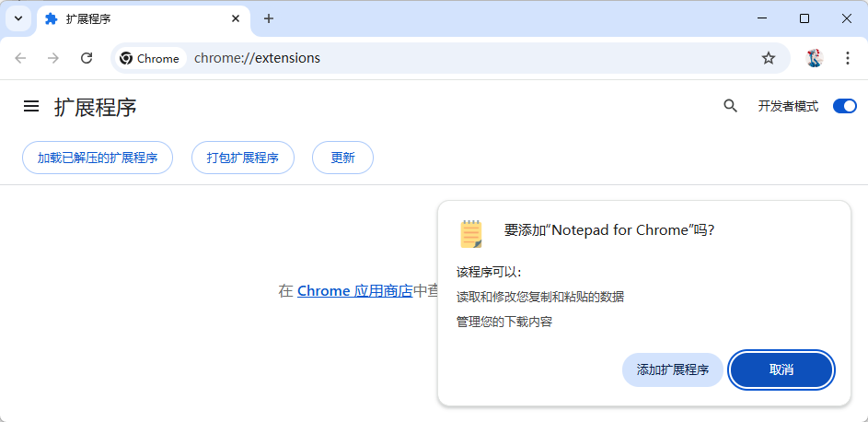This screenshot has width=868, height=422.
Task: Reload the extensions page
Action: coord(87,58)
